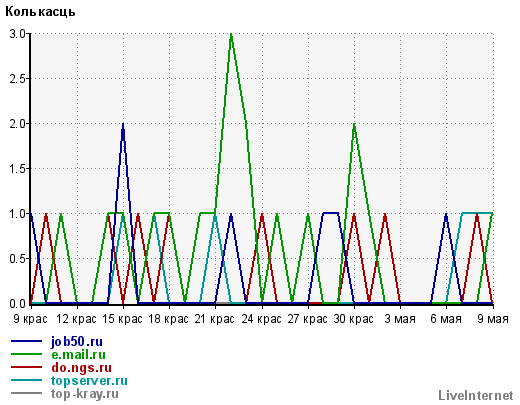520x405 pixels.
Task: Click the '9 мая' axis date label
Action: click(x=493, y=319)
